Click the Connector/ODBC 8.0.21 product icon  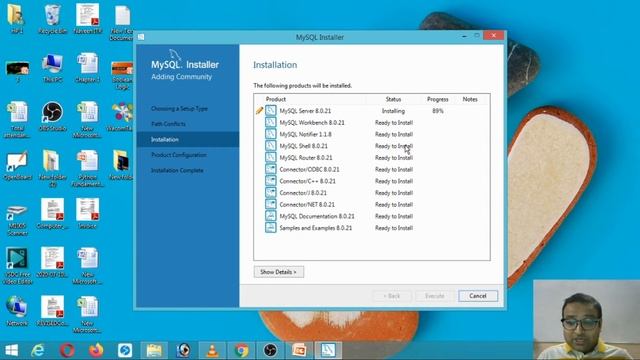pos(271,169)
